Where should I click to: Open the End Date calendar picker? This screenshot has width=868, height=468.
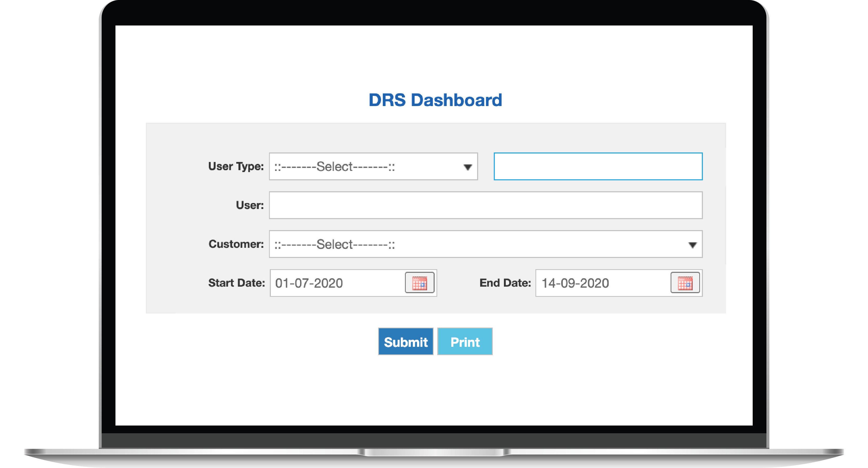685,282
